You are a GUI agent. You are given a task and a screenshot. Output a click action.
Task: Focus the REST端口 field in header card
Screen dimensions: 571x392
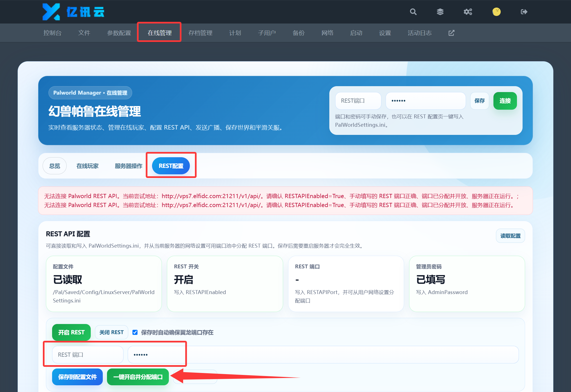pos(358,101)
